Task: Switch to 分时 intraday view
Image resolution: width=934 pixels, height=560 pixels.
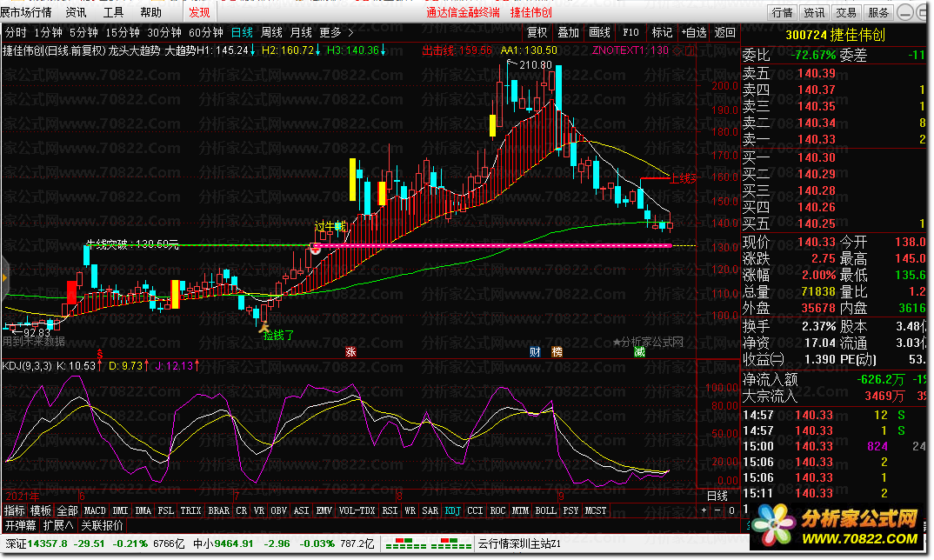Action: (x=16, y=32)
